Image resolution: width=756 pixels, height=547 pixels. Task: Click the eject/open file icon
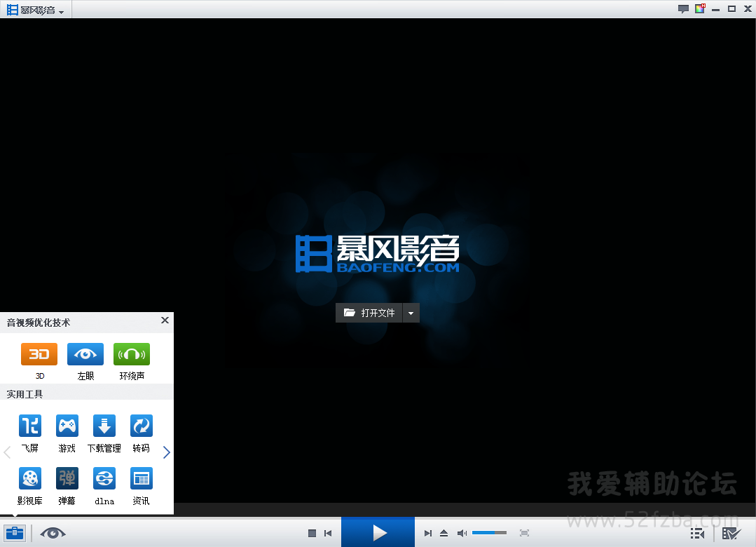(x=444, y=533)
